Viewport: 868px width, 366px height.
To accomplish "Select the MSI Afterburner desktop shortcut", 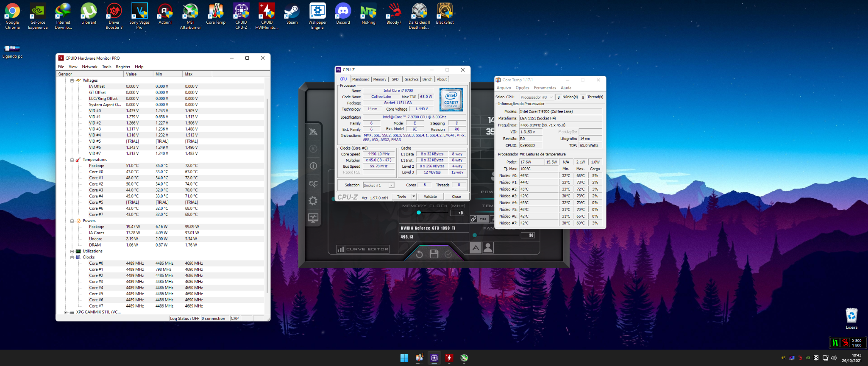I will [x=190, y=16].
